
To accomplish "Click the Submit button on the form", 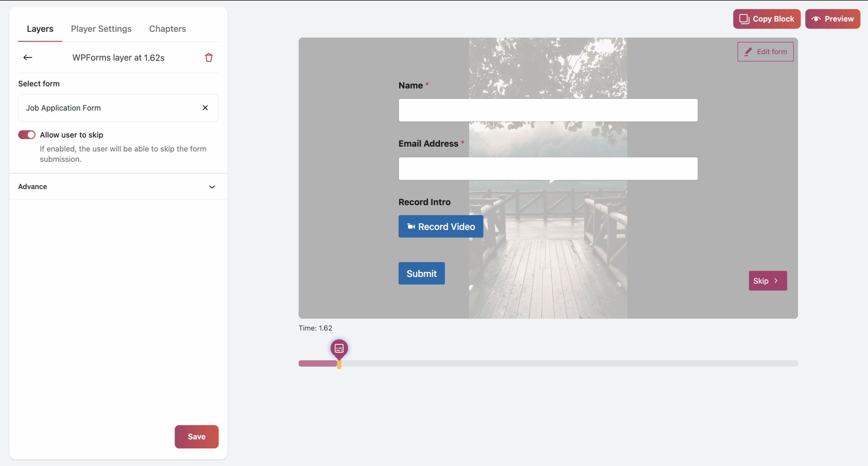I will tap(421, 273).
